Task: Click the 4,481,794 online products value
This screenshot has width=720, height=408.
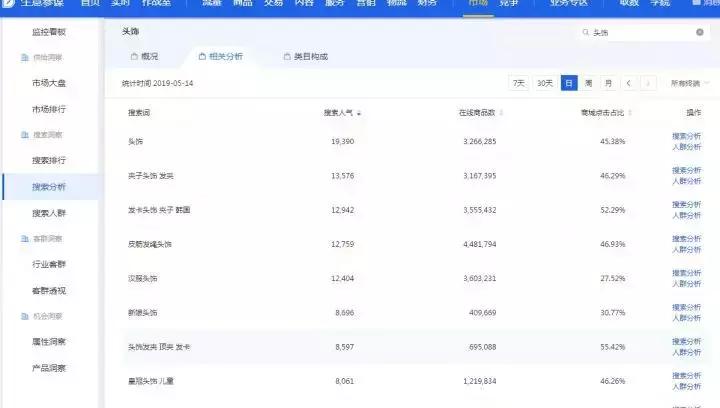Action: pos(479,244)
